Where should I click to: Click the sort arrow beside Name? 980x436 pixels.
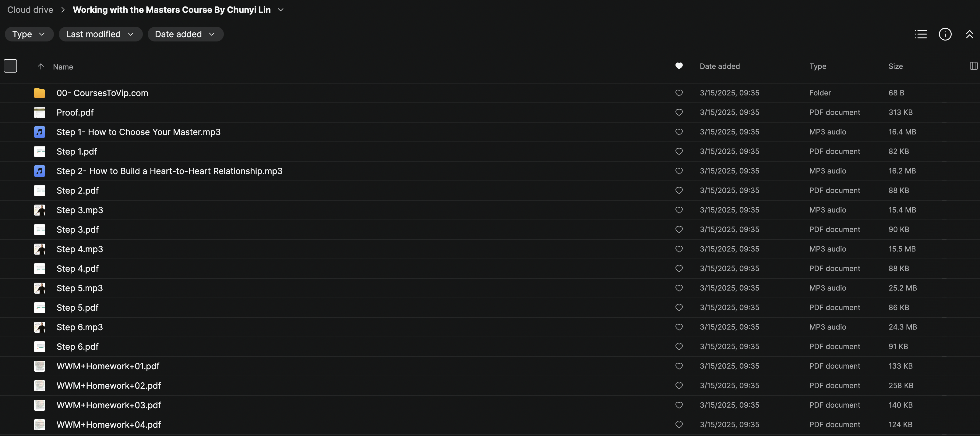click(41, 67)
